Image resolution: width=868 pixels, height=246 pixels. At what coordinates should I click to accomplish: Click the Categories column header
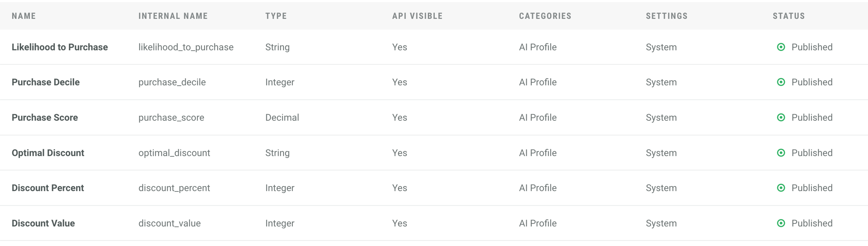point(545,16)
